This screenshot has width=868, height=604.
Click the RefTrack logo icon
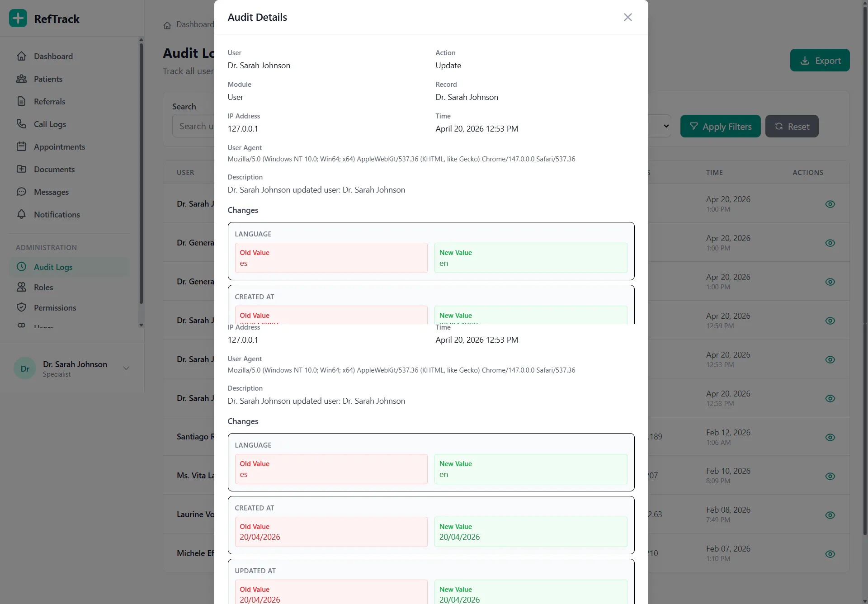18,19
